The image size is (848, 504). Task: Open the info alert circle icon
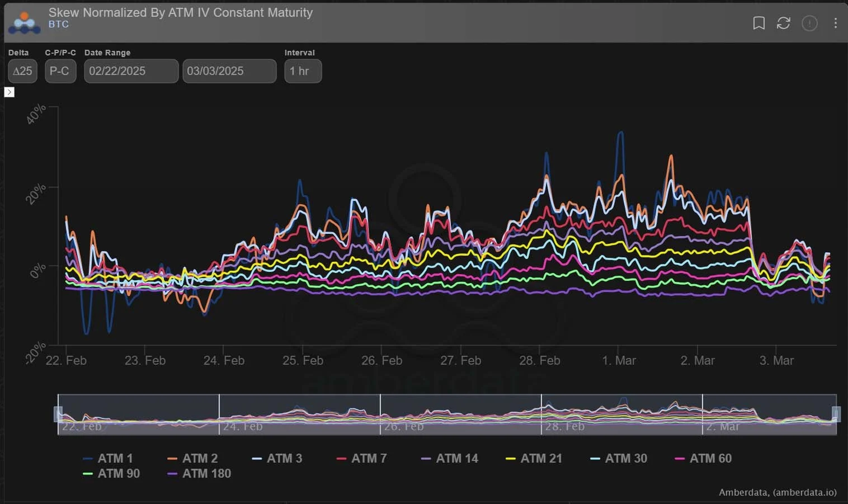click(x=809, y=23)
